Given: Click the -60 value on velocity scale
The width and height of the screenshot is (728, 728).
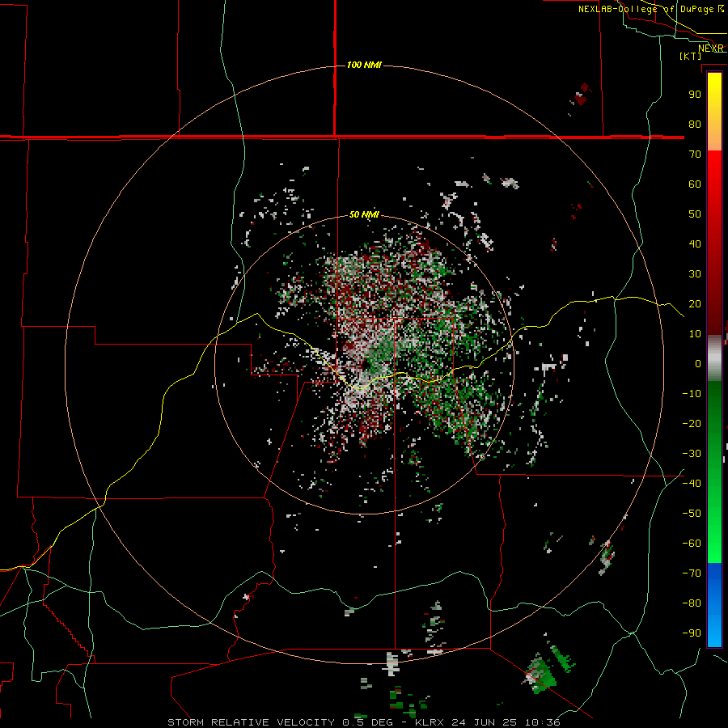Looking at the screenshot, I should [x=692, y=544].
